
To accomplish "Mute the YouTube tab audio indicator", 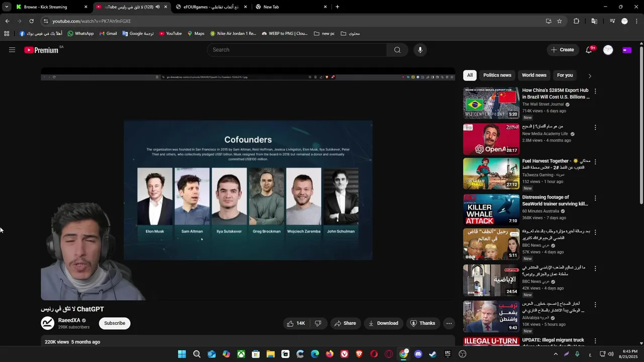I will (157, 7).
